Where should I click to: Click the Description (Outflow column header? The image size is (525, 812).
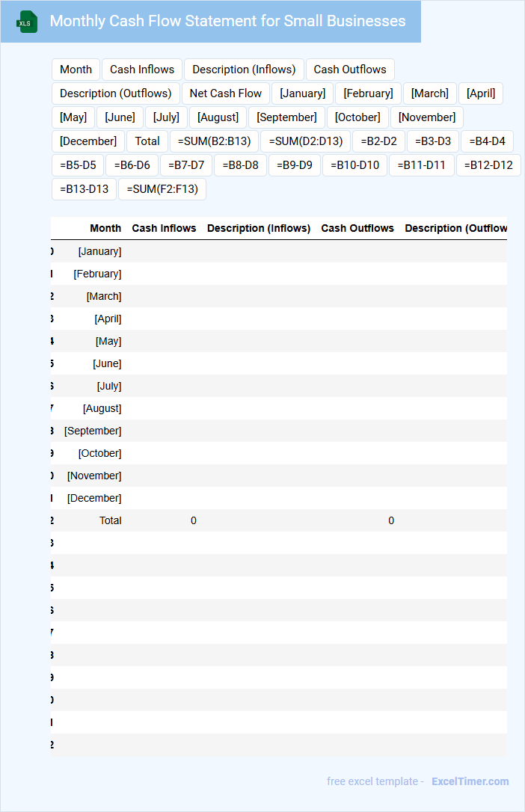pos(455,228)
